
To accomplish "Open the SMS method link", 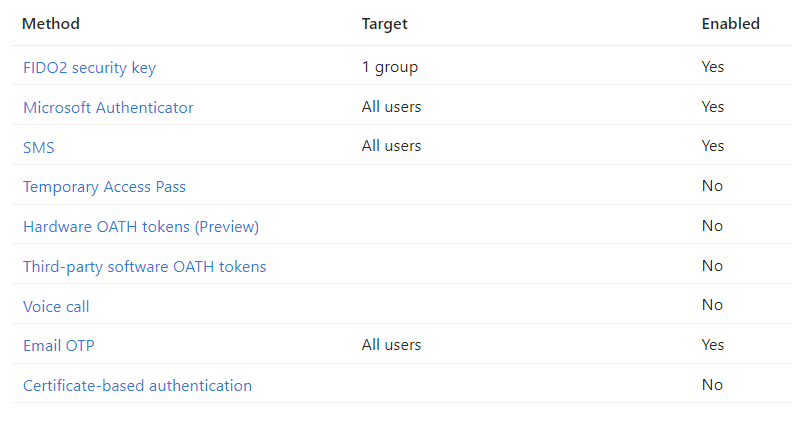I will point(38,148).
